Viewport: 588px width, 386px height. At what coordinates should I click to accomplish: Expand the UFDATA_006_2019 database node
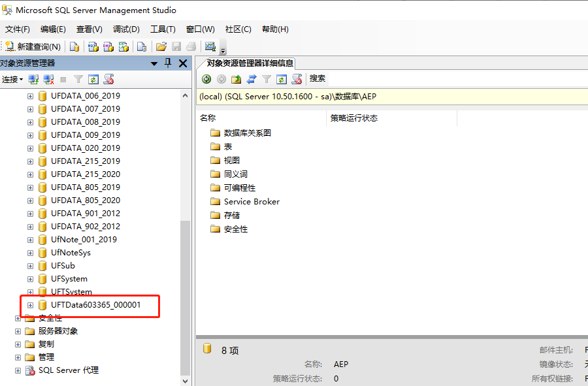point(30,96)
